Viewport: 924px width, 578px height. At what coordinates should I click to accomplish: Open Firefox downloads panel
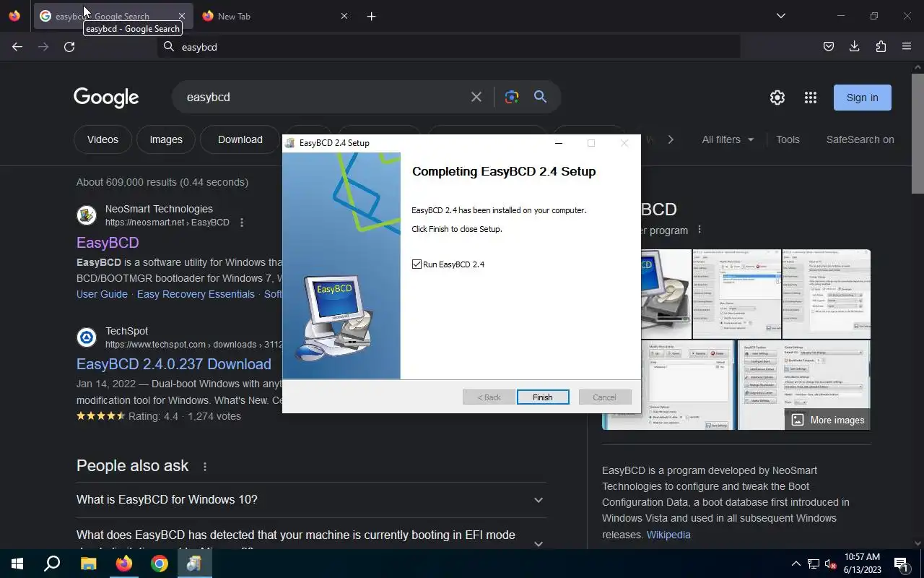(854, 47)
